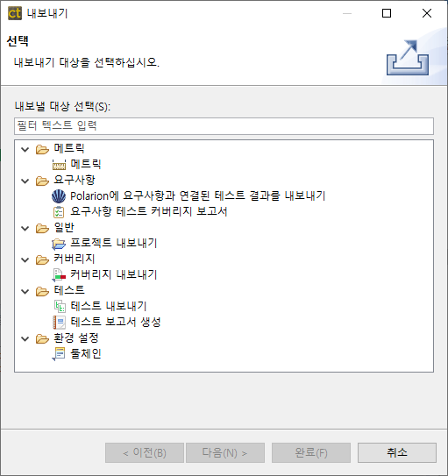Click the 테스트 보고서 생성 notebook icon
448x476 pixels.
[60, 322]
